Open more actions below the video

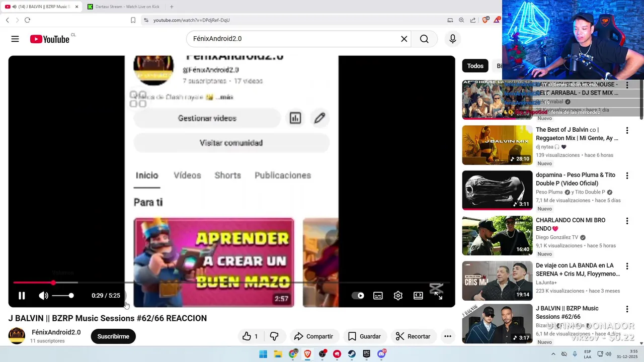[448, 336]
